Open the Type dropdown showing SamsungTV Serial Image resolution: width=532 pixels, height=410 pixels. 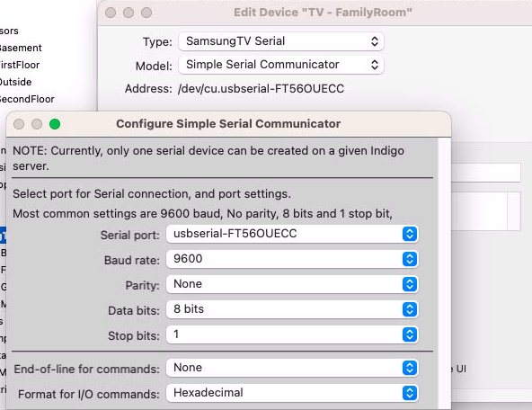[281, 41]
